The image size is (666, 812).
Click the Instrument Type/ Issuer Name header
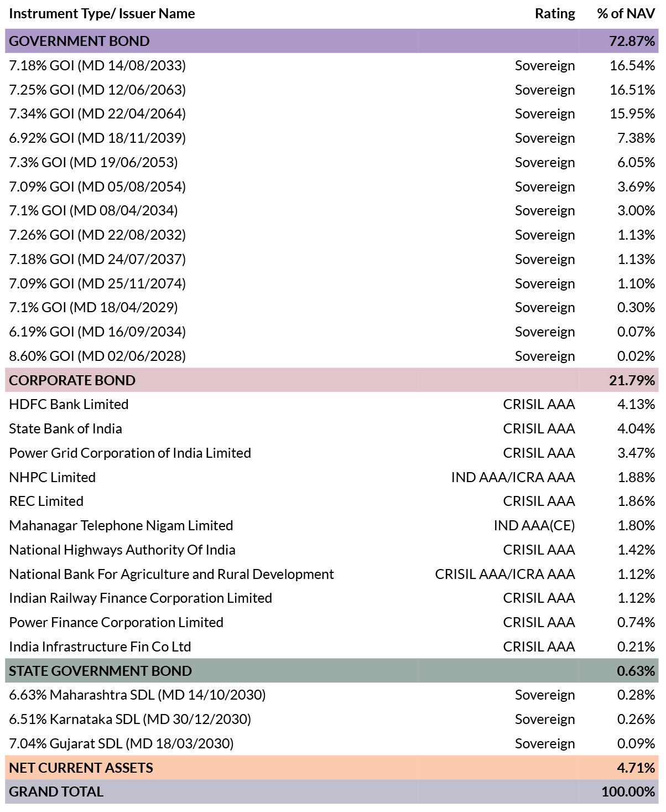[x=102, y=14]
